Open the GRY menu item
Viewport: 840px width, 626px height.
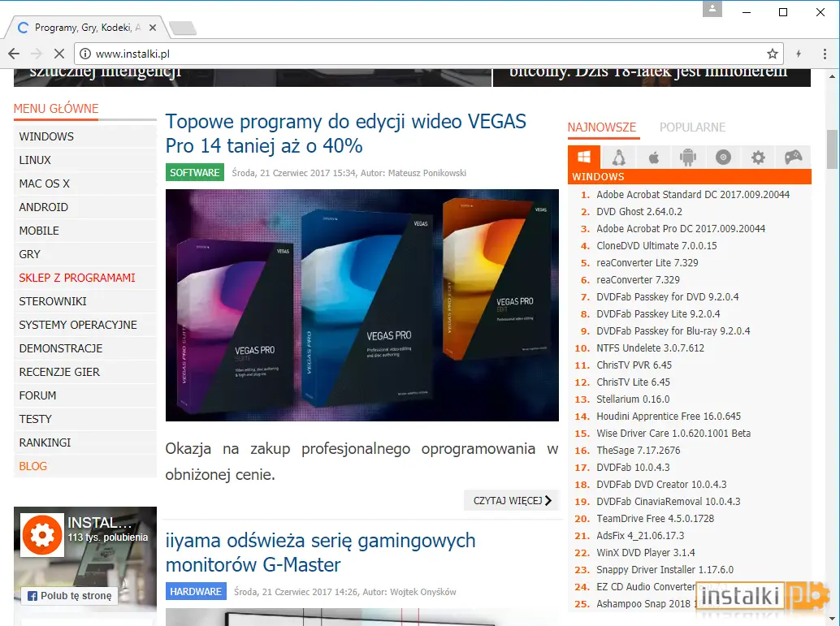pos(85,254)
